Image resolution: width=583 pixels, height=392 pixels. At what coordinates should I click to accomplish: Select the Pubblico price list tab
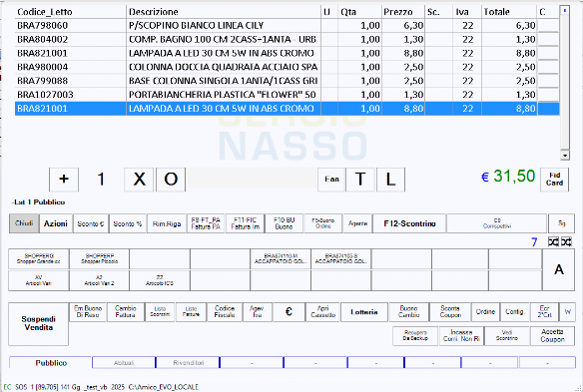click(x=51, y=363)
